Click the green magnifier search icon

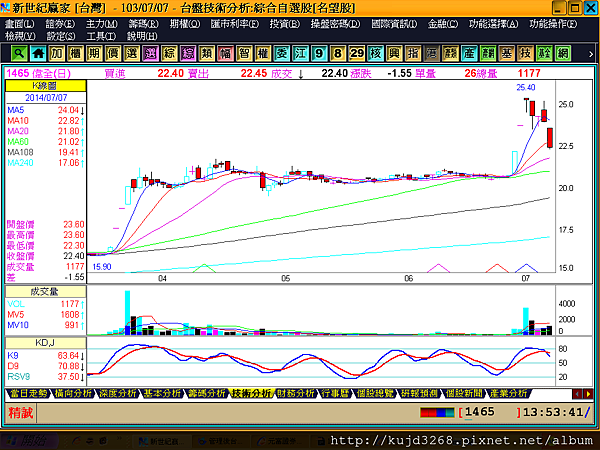point(19,53)
